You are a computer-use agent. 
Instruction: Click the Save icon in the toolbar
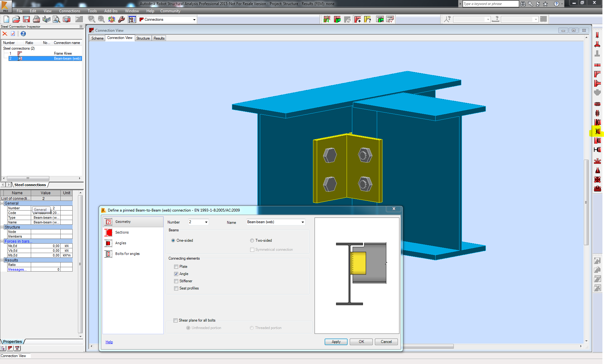(x=26, y=19)
